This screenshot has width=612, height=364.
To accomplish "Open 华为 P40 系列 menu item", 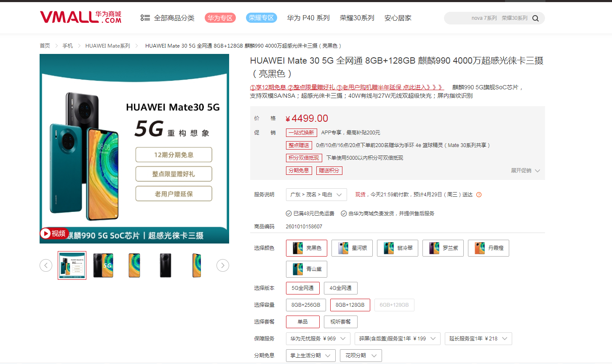I will (308, 18).
